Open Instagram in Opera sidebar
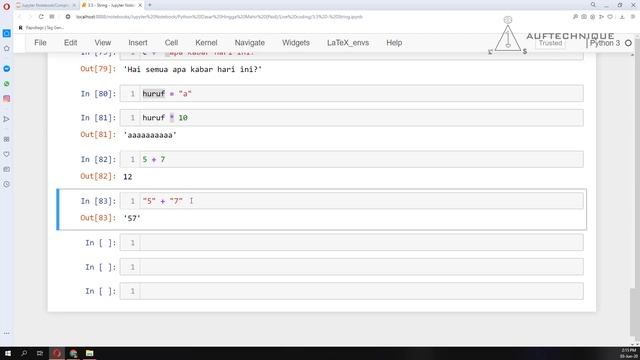Image resolution: width=640 pixels, height=360 pixels. coord(7,99)
